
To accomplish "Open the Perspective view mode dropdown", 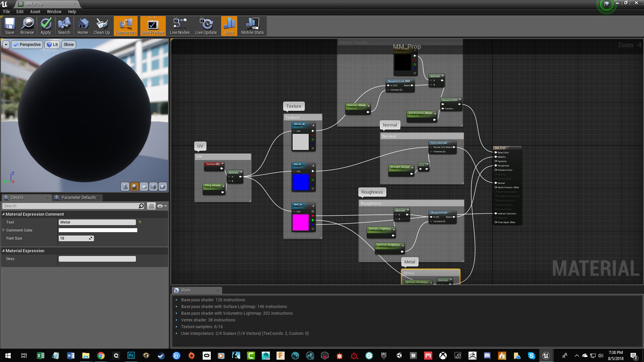I will click(27, 44).
